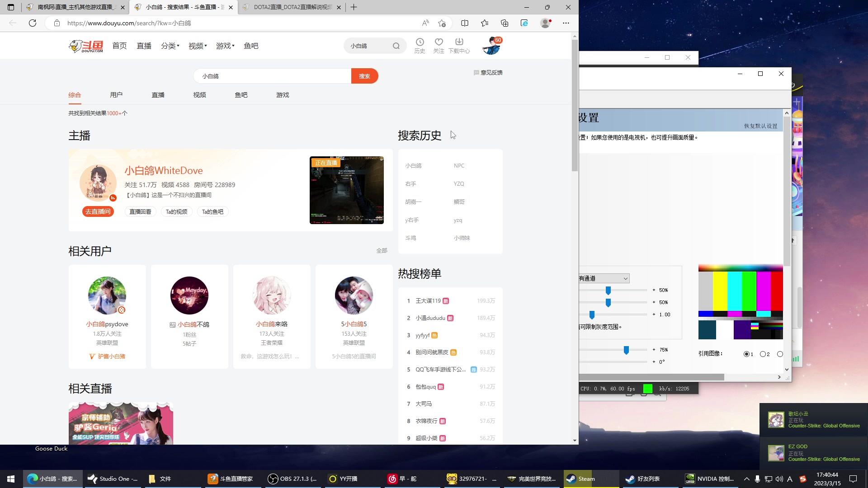Click 恢复默认设置 in NVIDIA panel
The height and width of the screenshot is (488, 868).
pyautogui.click(x=761, y=126)
